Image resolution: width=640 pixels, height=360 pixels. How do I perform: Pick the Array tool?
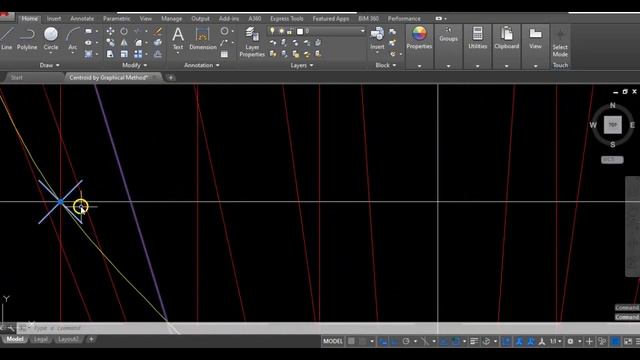click(x=138, y=54)
